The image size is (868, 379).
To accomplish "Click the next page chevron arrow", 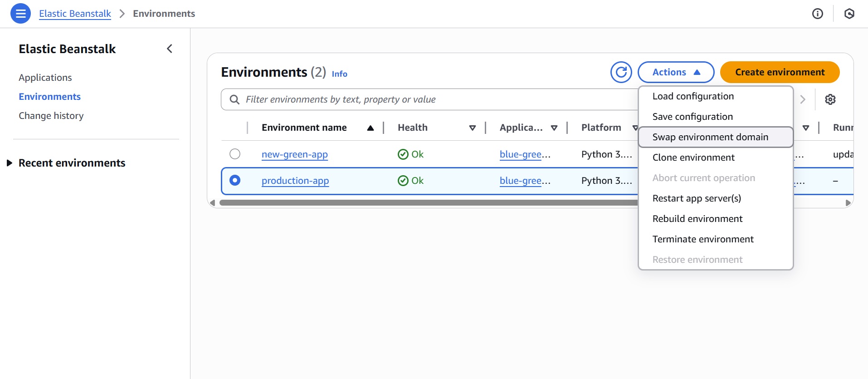I will pos(803,99).
